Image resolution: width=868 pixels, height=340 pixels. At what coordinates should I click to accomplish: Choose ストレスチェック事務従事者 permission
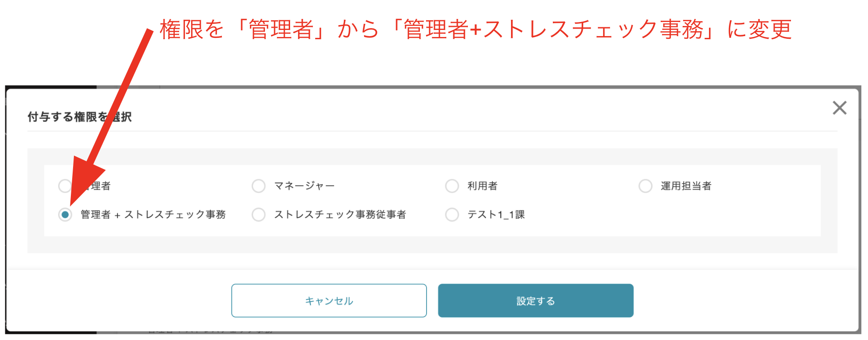click(x=258, y=214)
